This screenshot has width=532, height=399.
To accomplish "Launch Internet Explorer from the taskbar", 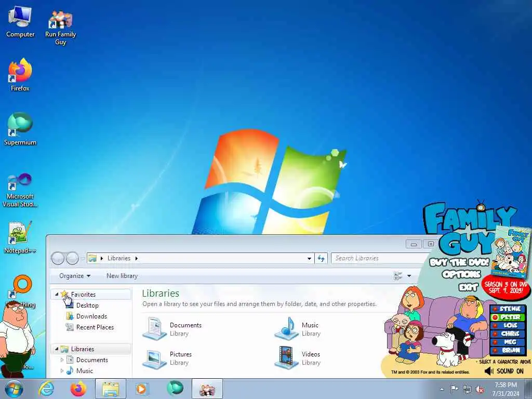I will [x=46, y=389].
